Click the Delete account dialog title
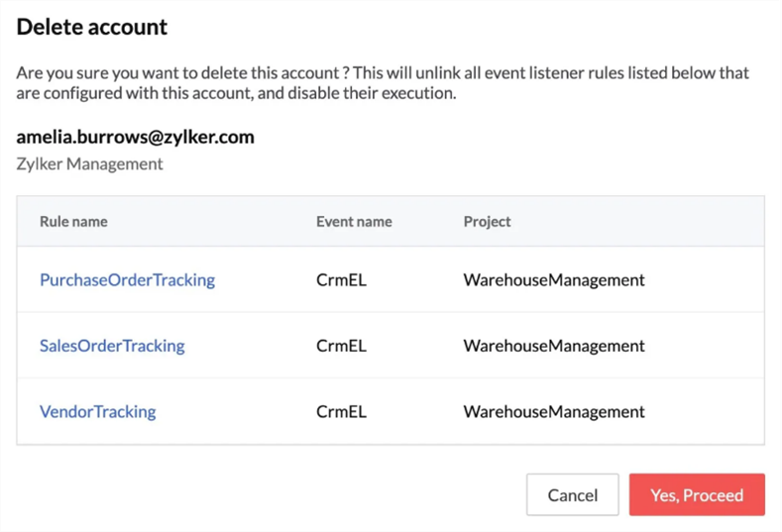 point(92,28)
